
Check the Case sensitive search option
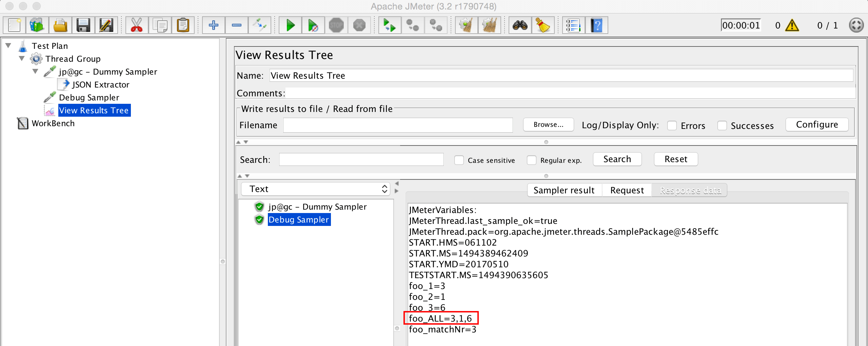[459, 160]
